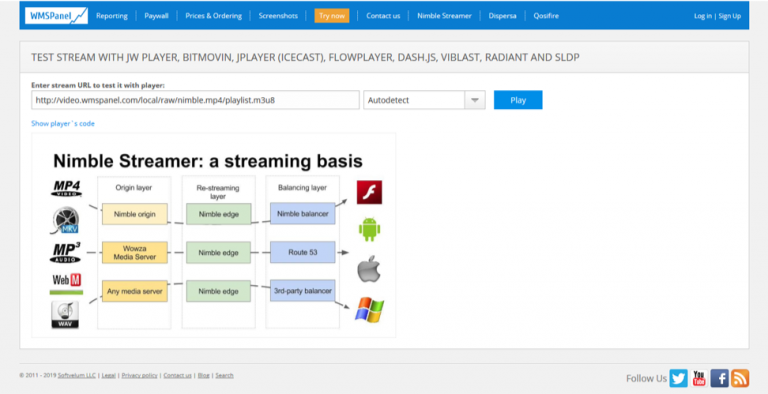Open WMSPanel's Twitter page
768x394 pixels.
tap(678, 378)
